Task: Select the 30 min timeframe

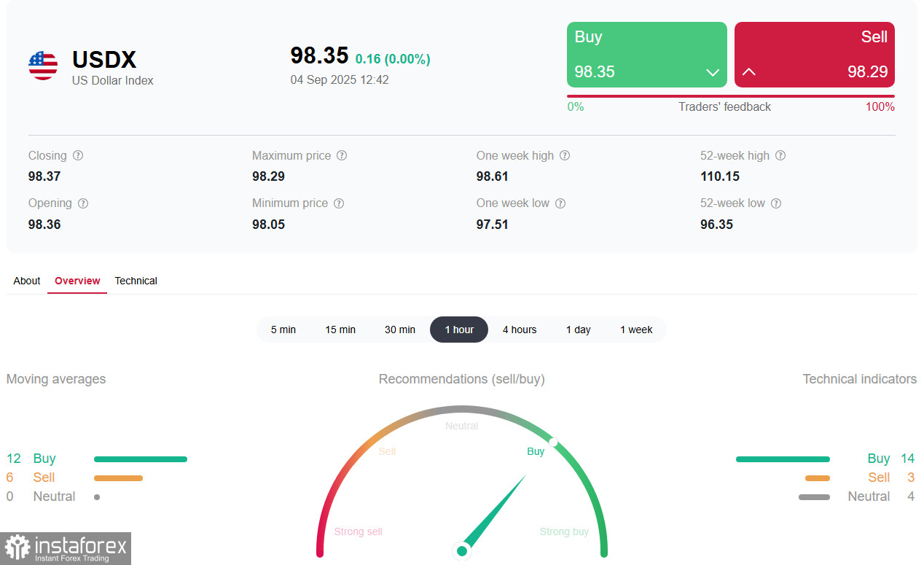Action: pyautogui.click(x=400, y=330)
